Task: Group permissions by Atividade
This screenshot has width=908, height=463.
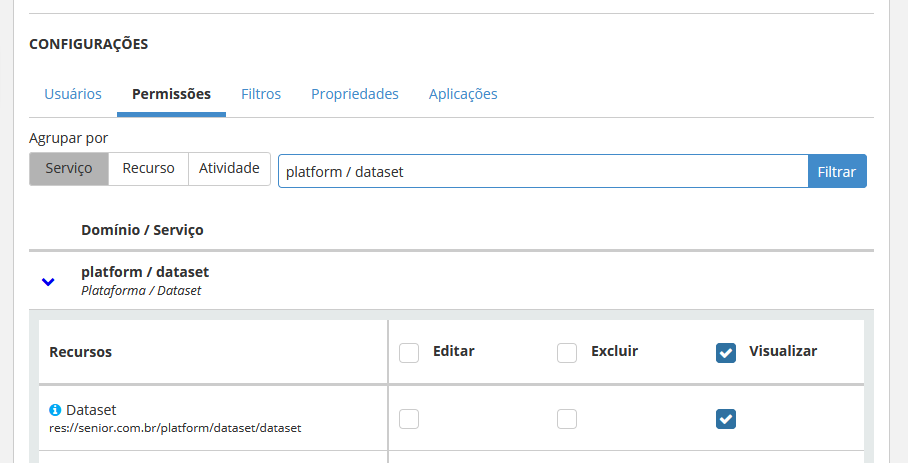Action: tap(229, 169)
